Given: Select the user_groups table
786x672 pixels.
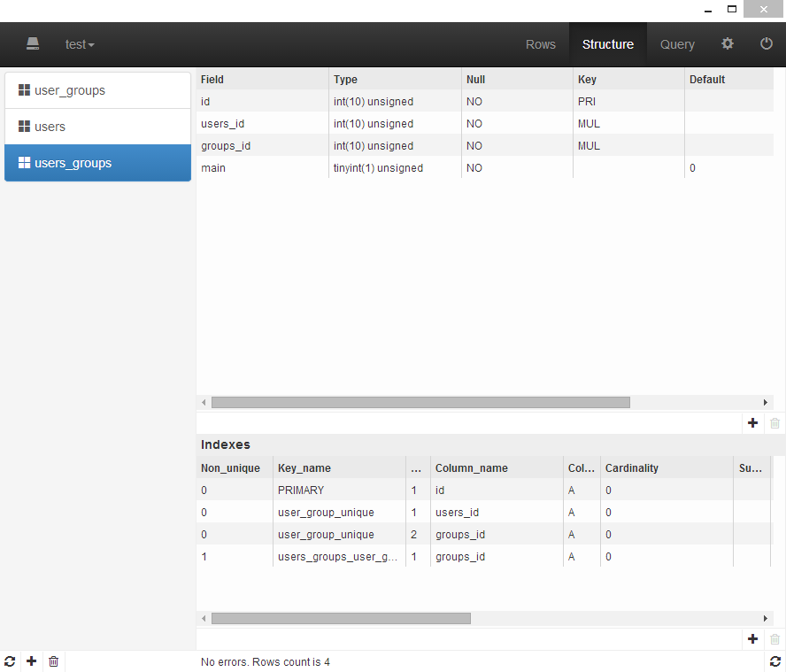Looking at the screenshot, I should tap(97, 90).
